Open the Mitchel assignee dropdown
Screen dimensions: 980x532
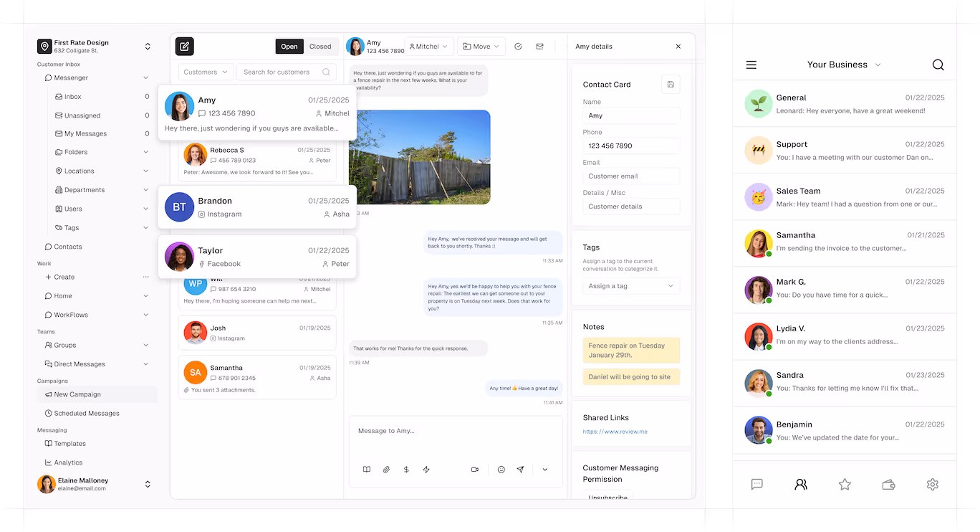pos(429,46)
